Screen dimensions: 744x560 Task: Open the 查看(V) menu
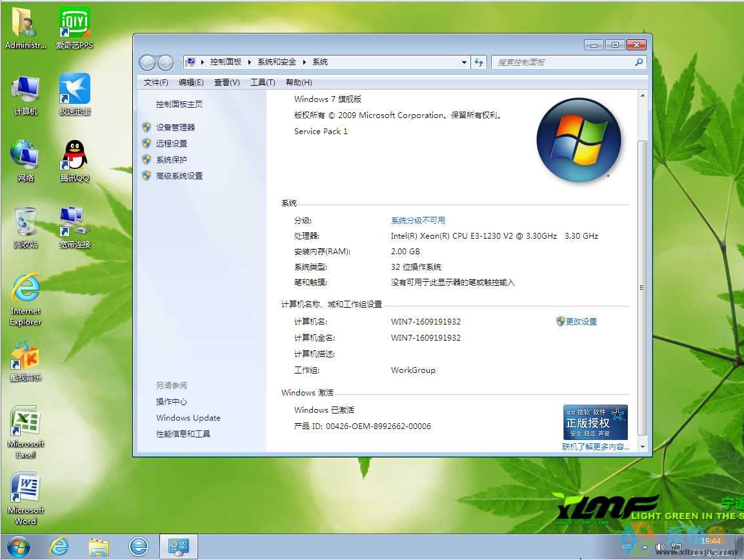(226, 83)
